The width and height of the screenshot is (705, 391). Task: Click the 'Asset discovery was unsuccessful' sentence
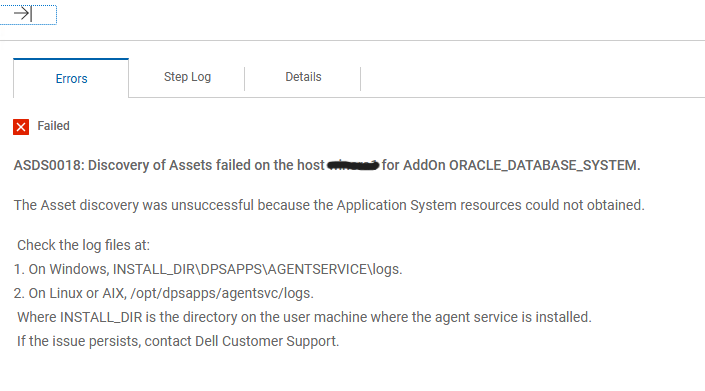329,205
